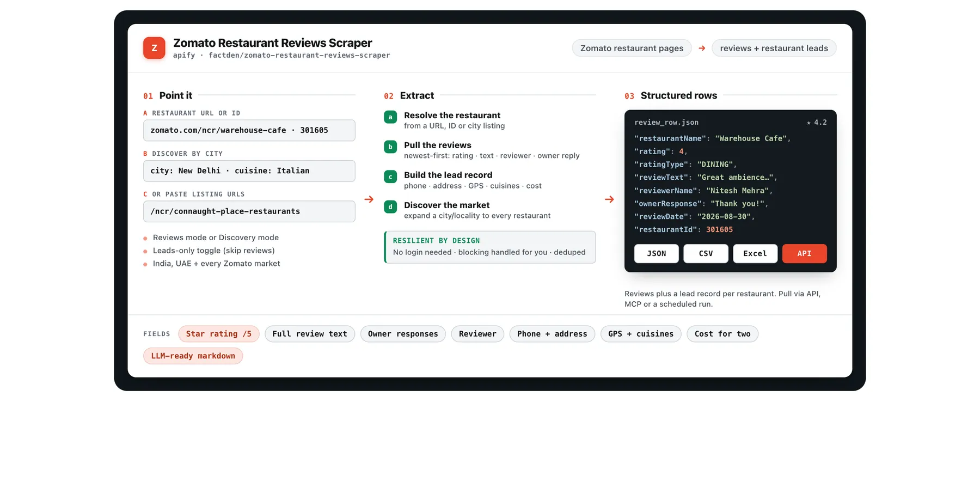Click the 'review_row.json' filename
980x481 pixels.
(x=666, y=123)
